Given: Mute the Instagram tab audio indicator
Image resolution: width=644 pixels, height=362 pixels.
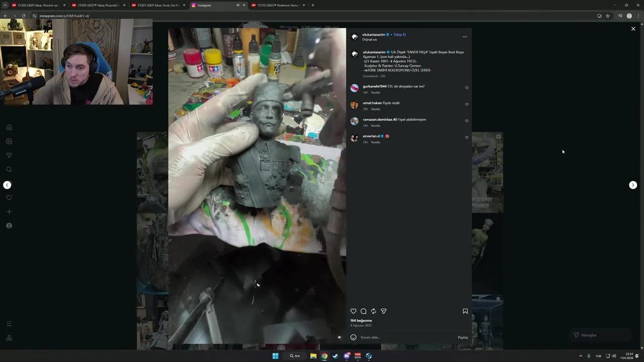Looking at the screenshot, I should [237, 5].
